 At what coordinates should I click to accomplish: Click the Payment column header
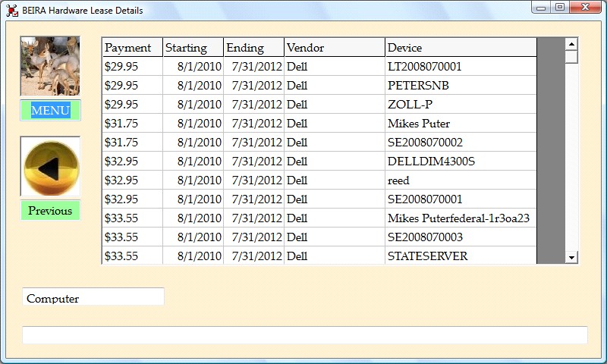132,48
